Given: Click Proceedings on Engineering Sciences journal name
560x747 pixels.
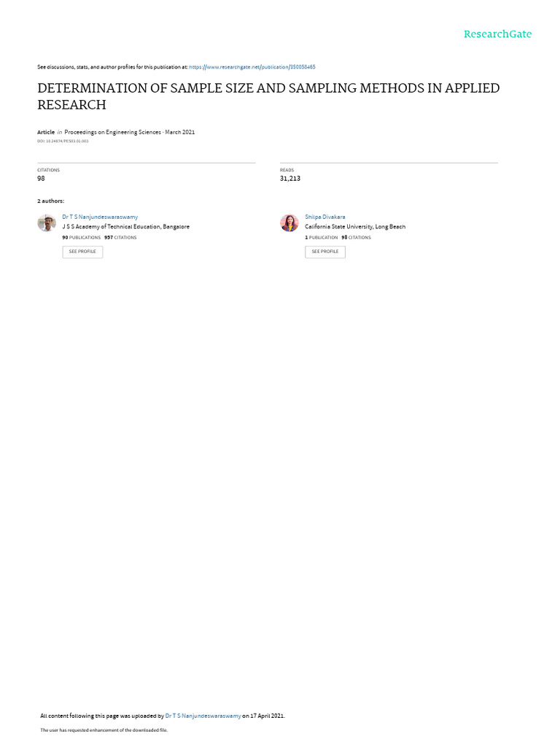Looking at the screenshot, I should coord(113,132).
